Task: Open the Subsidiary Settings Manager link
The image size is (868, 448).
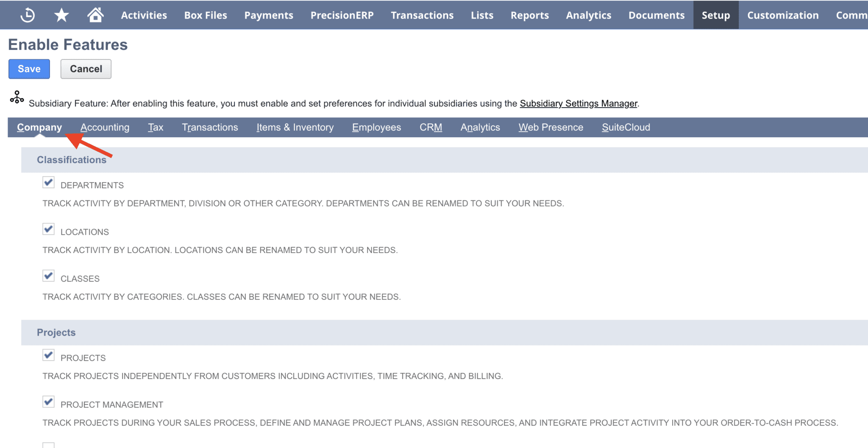Action: coord(579,103)
